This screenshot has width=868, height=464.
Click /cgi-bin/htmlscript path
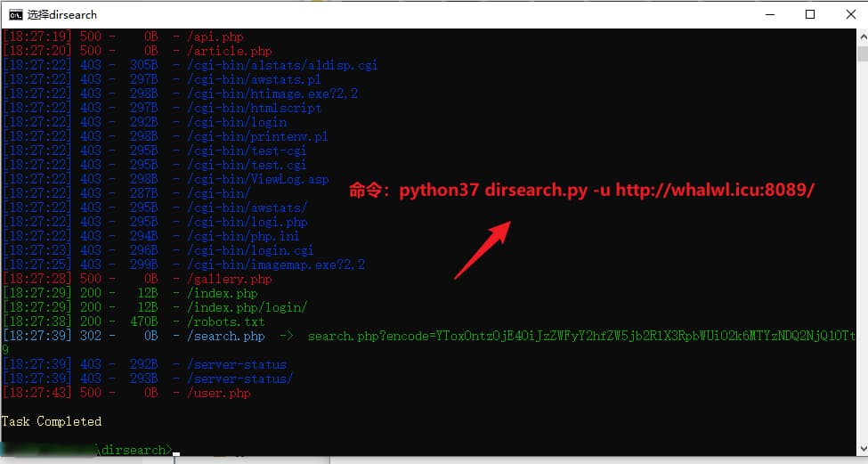point(254,108)
